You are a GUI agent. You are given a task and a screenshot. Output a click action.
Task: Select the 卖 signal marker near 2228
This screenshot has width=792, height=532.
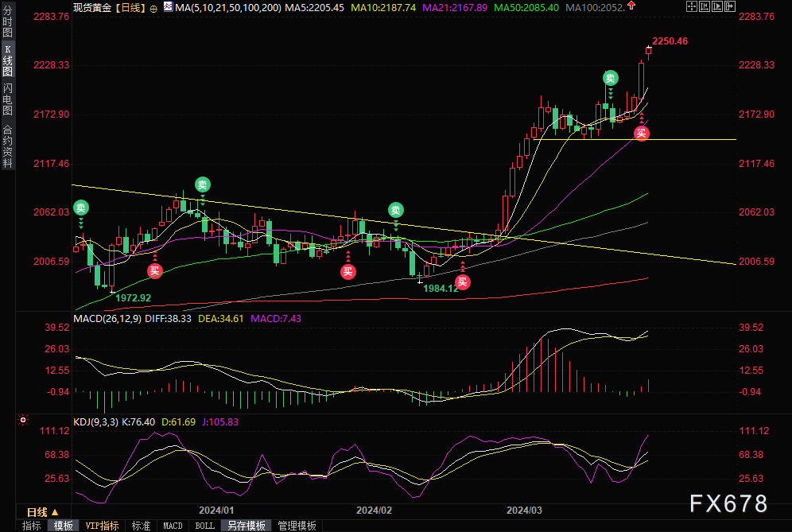(610, 78)
